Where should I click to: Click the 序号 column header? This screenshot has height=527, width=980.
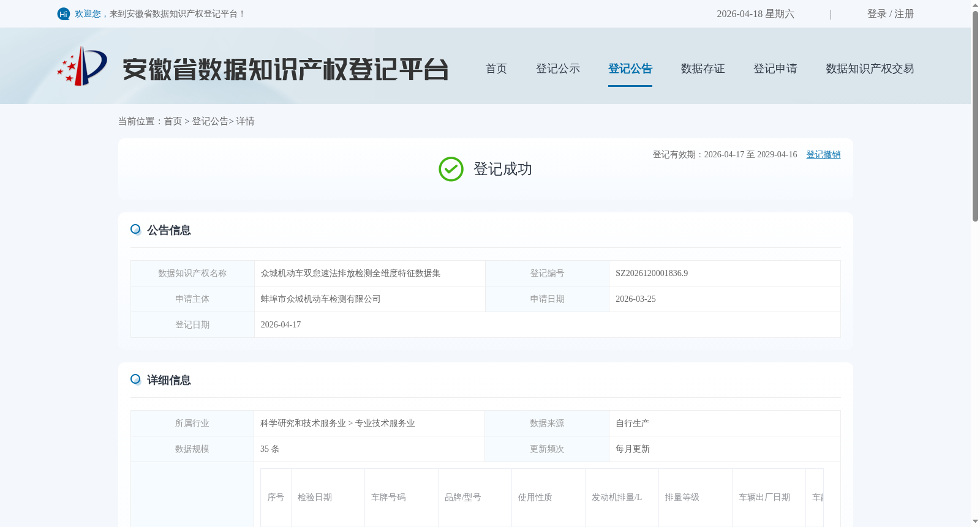[276, 497]
